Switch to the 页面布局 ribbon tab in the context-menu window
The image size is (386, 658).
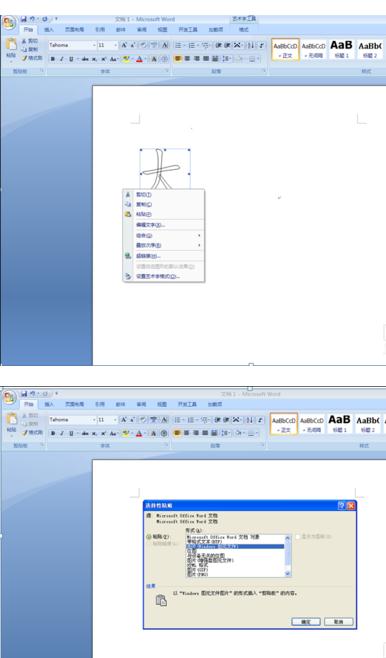point(74,30)
